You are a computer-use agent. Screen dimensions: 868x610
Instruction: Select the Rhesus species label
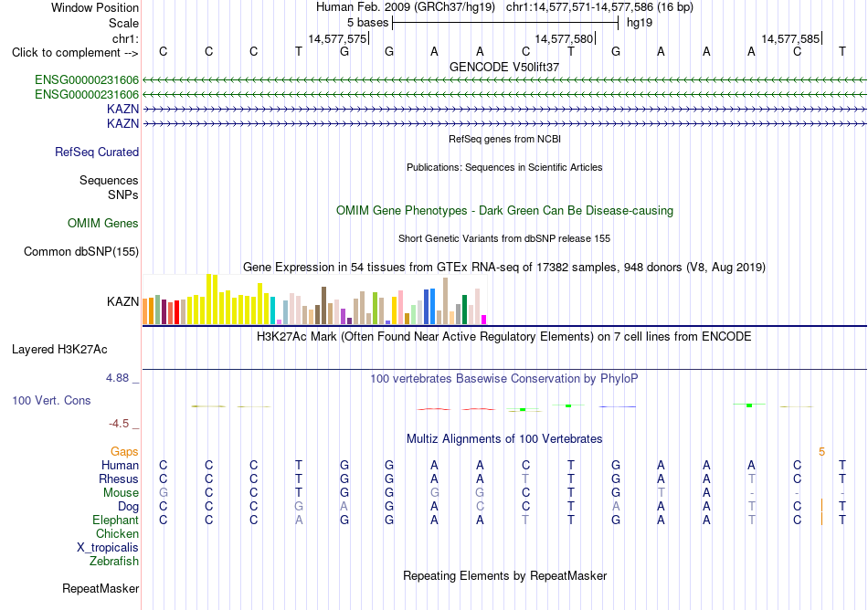point(119,479)
